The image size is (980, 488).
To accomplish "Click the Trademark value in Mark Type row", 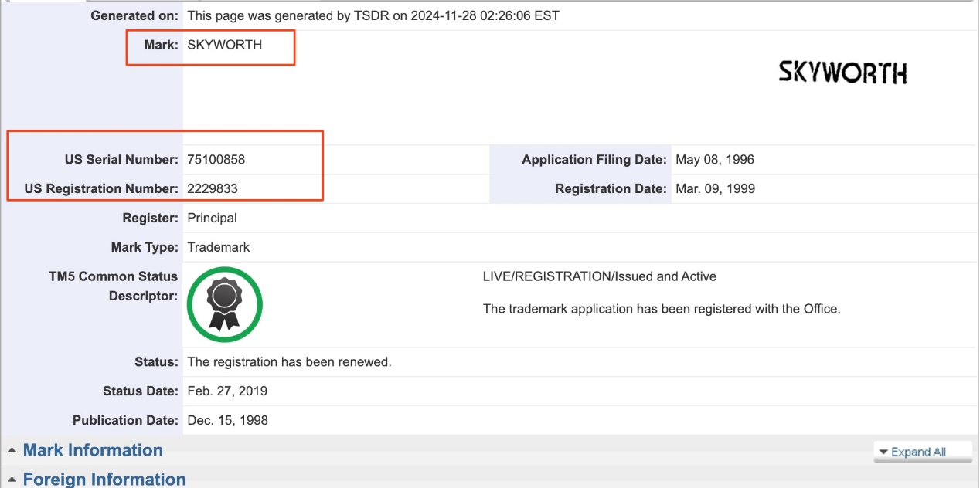I will [x=218, y=247].
